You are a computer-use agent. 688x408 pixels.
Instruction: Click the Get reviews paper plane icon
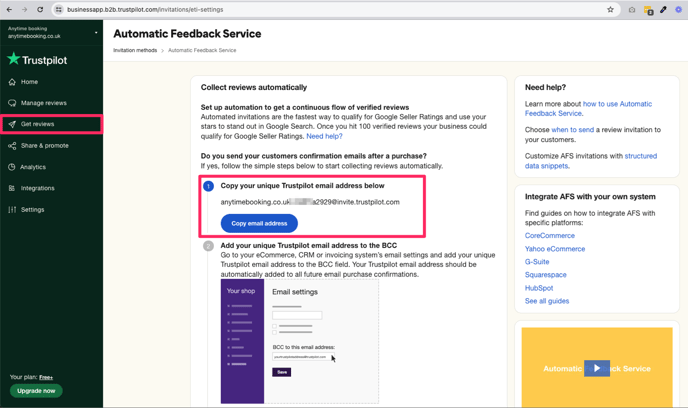12,124
